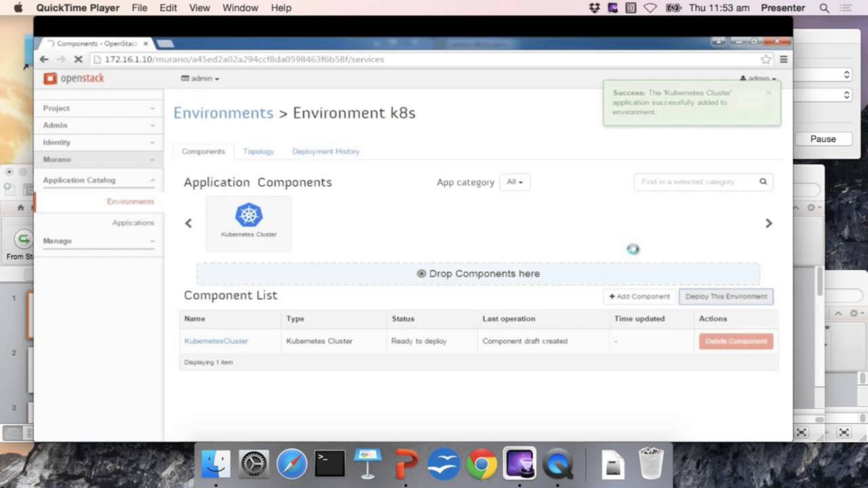Click Deploy This Environment button
The width and height of the screenshot is (868, 488).
click(x=726, y=296)
